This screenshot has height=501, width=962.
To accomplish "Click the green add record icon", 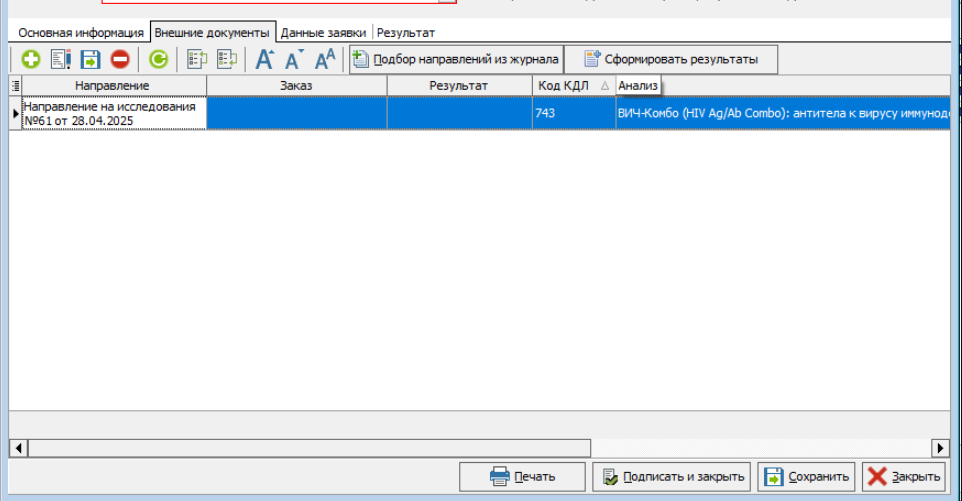I will click(x=30, y=60).
